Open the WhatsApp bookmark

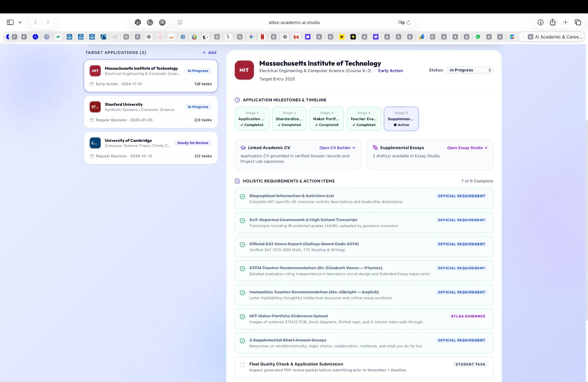[x=478, y=37]
